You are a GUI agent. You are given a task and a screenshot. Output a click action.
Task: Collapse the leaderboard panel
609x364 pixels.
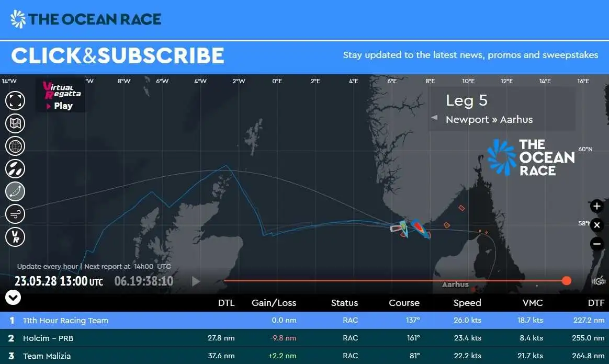(x=13, y=298)
